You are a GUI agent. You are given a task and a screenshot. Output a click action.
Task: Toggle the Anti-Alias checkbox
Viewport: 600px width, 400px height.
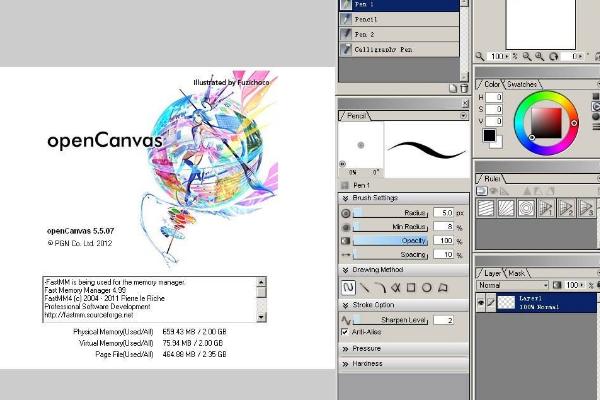[345, 332]
